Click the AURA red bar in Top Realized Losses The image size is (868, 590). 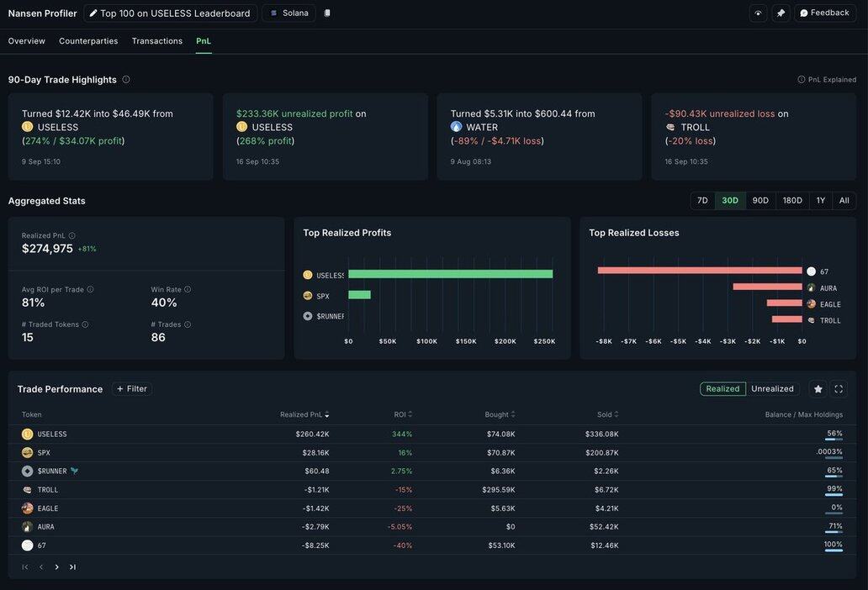[767, 287]
